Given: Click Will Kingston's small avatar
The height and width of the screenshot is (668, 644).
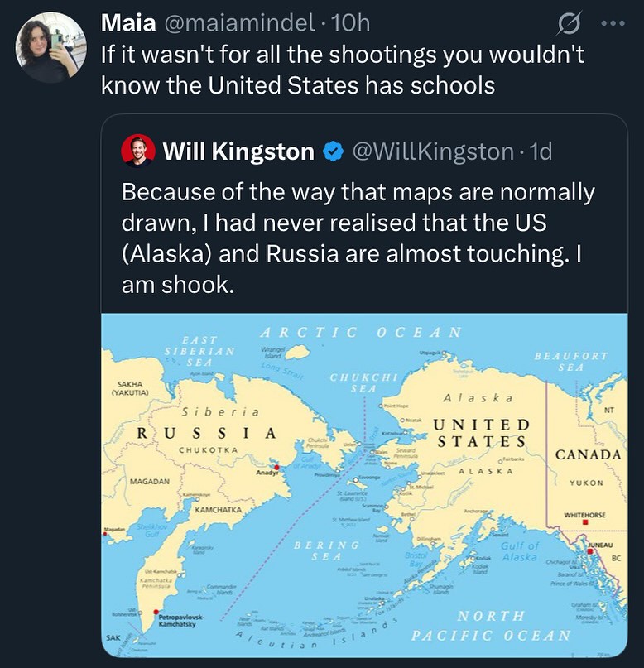Looking at the screenshot, I should (x=138, y=151).
